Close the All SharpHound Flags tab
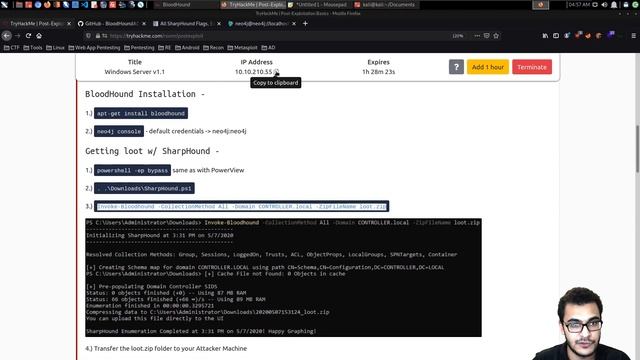 pyautogui.click(x=219, y=24)
